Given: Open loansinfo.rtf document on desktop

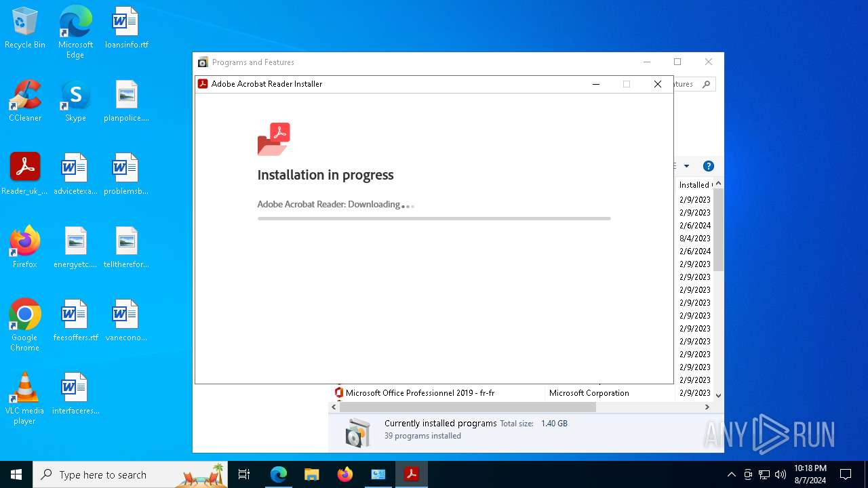Looking at the screenshot, I should (x=126, y=28).
